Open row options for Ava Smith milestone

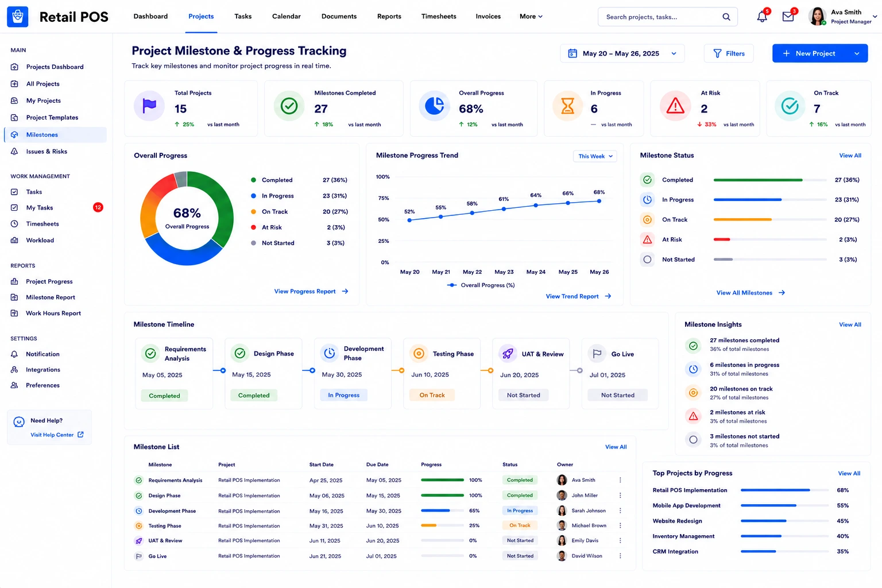pyautogui.click(x=620, y=480)
